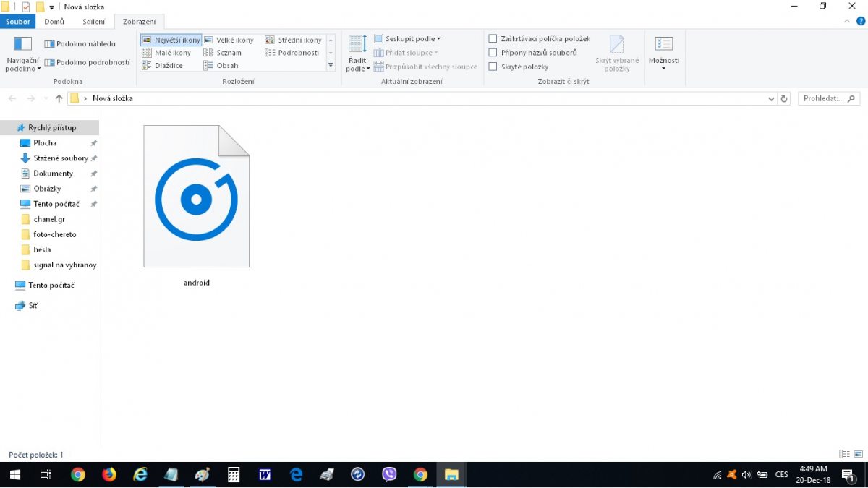Open the chanel.gr folder

click(x=50, y=219)
